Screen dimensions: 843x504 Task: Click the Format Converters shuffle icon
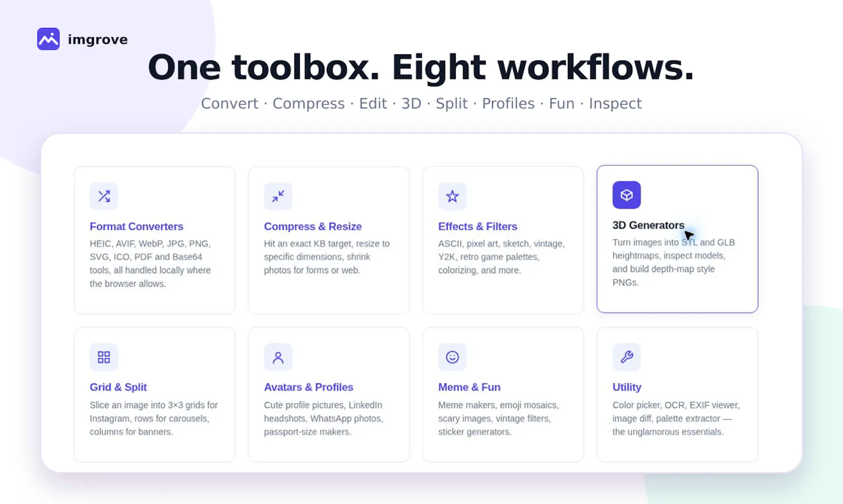point(104,196)
